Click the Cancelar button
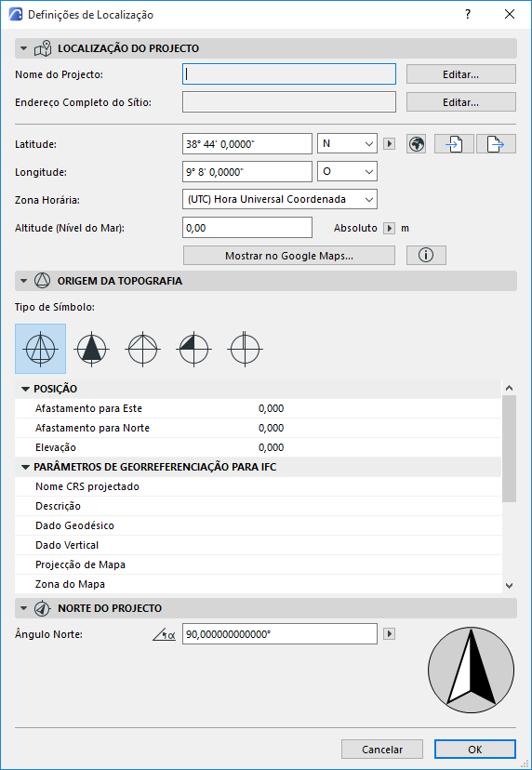Image resolution: width=532 pixels, height=770 pixels. (x=382, y=750)
